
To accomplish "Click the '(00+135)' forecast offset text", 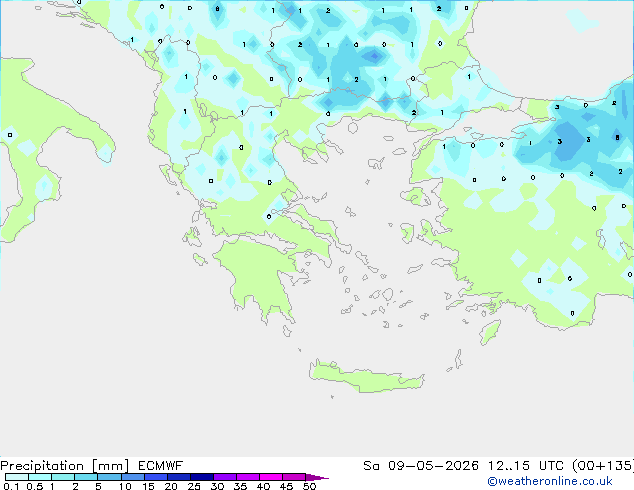I will coord(603,466).
